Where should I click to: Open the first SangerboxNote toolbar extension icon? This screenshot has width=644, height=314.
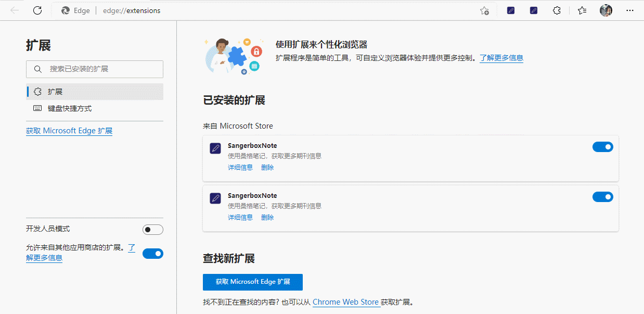pyautogui.click(x=511, y=10)
